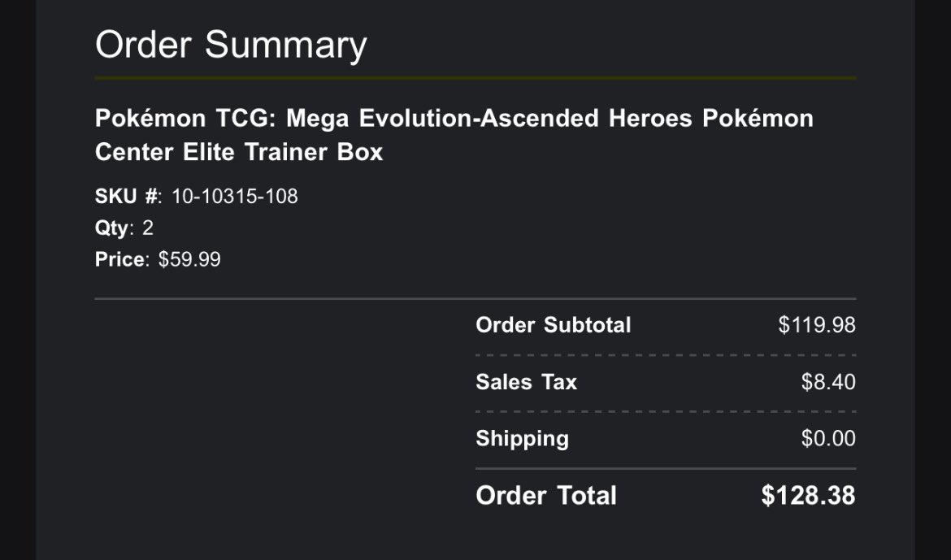Select the SKU number 10-10315-108
The width and height of the screenshot is (951, 560).
[235, 196]
